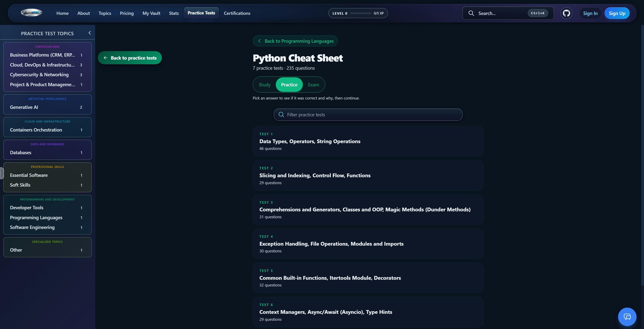Select Software Engineering topic
Screen dimensions: 644x329
[47, 227]
